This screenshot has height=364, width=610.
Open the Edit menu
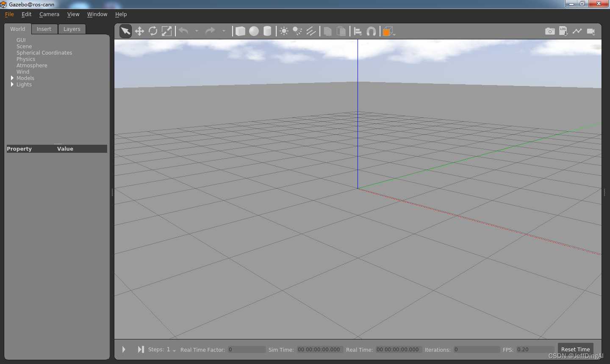coord(27,14)
